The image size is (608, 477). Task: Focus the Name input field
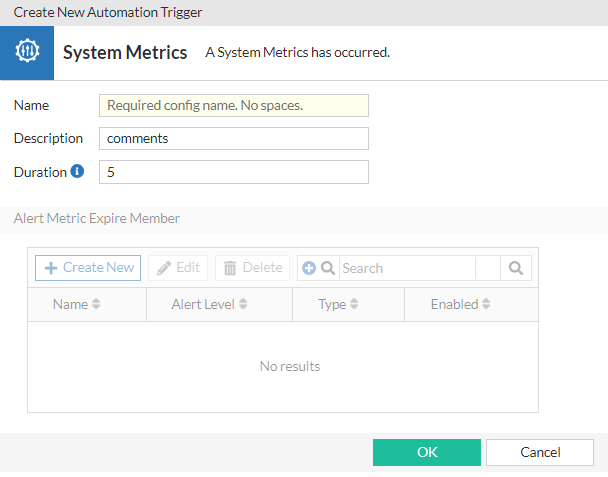[x=234, y=105]
